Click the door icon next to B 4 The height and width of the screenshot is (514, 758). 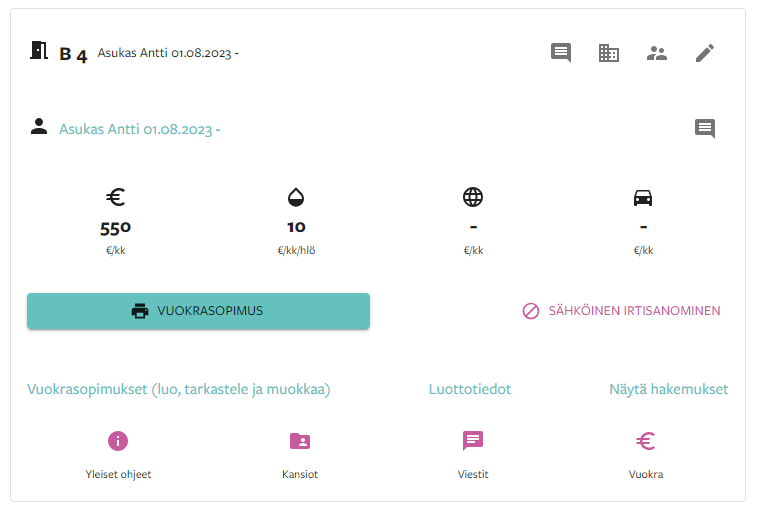tap(39, 50)
